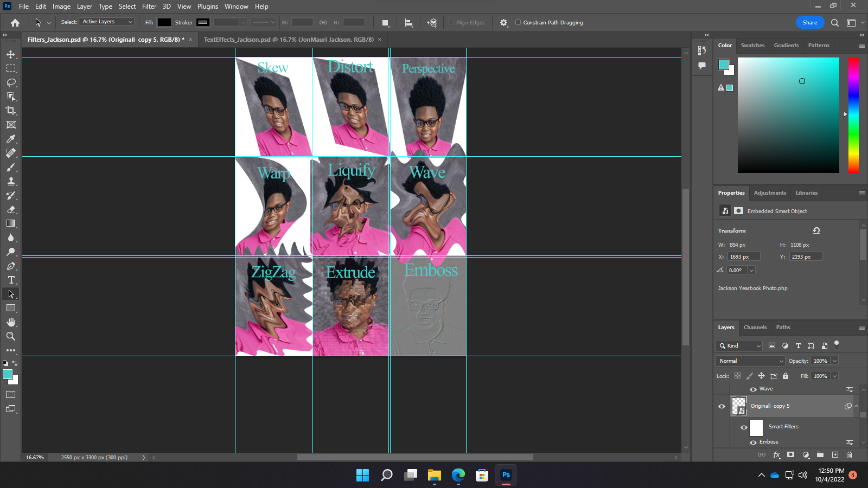Open the History panel icon
The image size is (868, 488).
click(702, 50)
